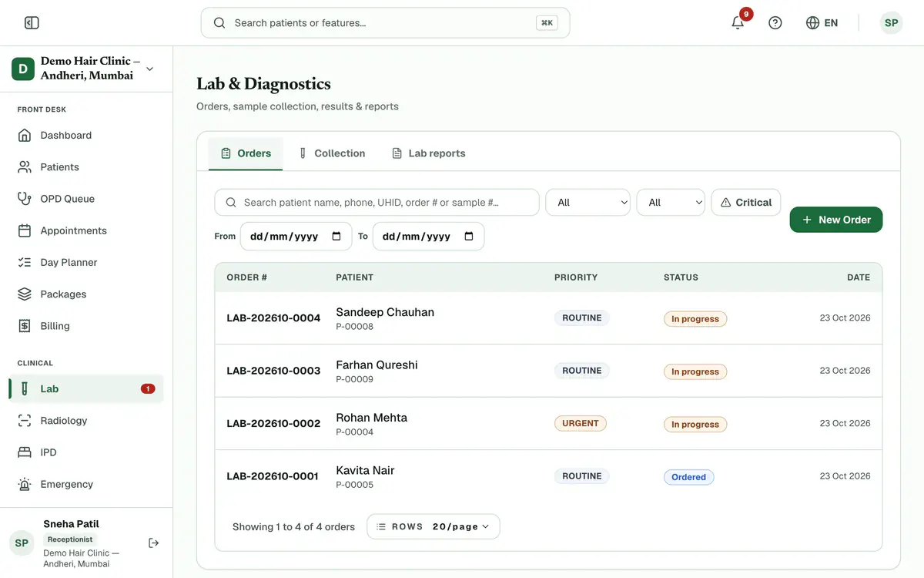Click the Lab badge showing 1
The image size is (924, 578).
[x=148, y=389]
